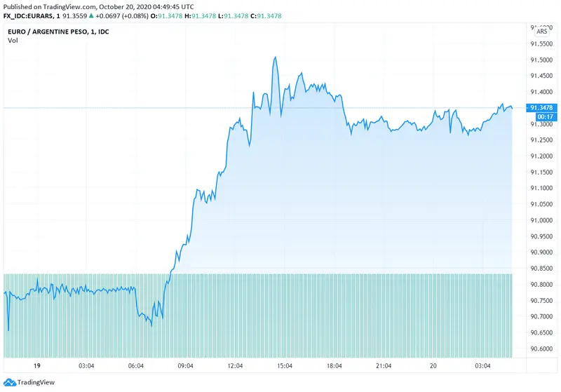
Task: Click the 12:04 time axis label
Action: coord(235,365)
